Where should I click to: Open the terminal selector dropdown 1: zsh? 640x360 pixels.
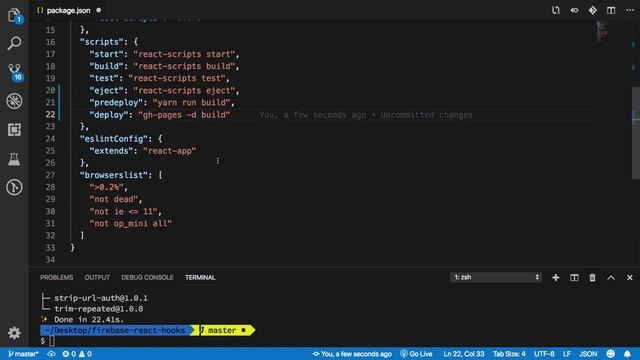coord(496,277)
